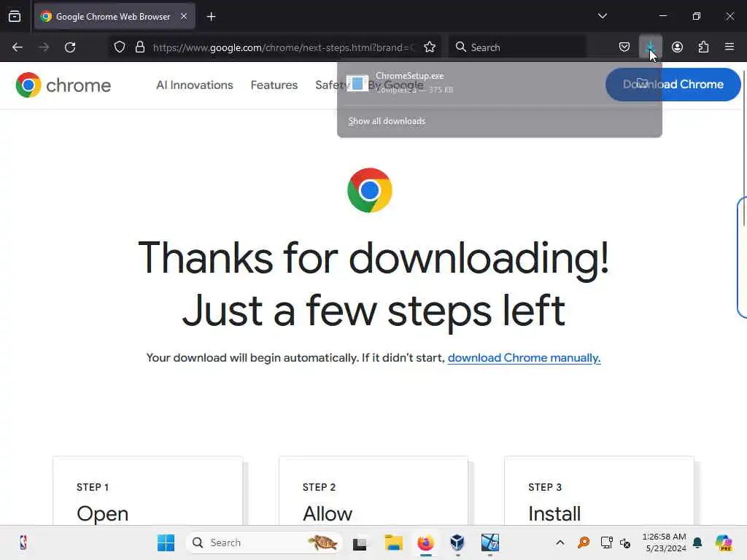
Task: Close the Google Chrome Web Browser tab
Action: 184,17
